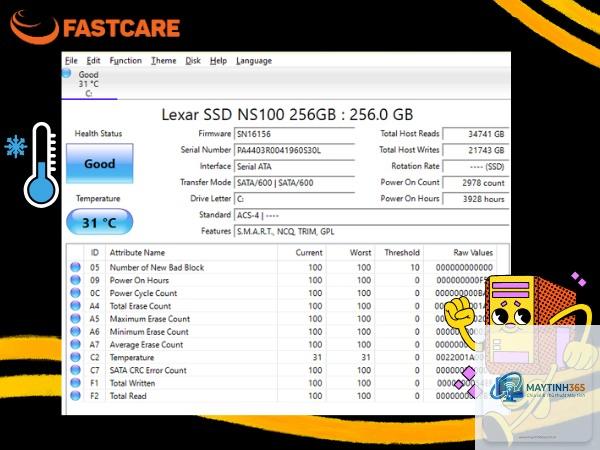The width and height of the screenshot is (600, 450).
Task: Click the status orb for Minimum Erase Count
Action: (x=75, y=331)
